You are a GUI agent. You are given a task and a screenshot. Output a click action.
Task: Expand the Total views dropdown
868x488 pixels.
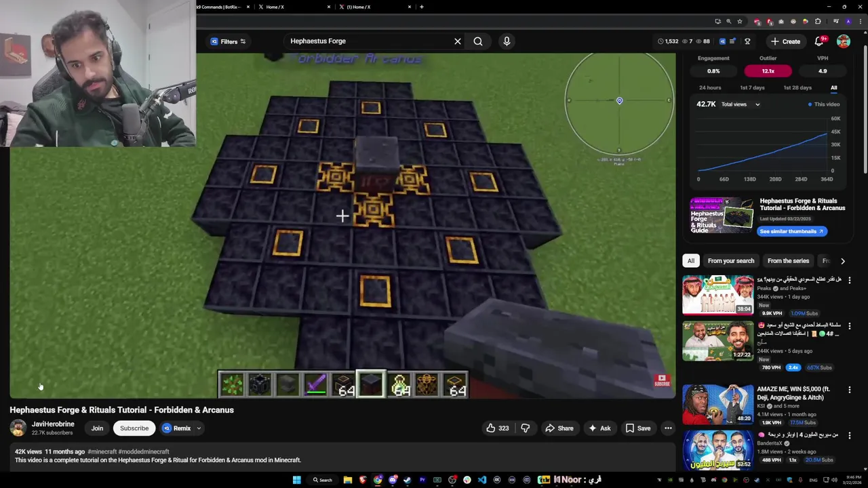pyautogui.click(x=741, y=104)
